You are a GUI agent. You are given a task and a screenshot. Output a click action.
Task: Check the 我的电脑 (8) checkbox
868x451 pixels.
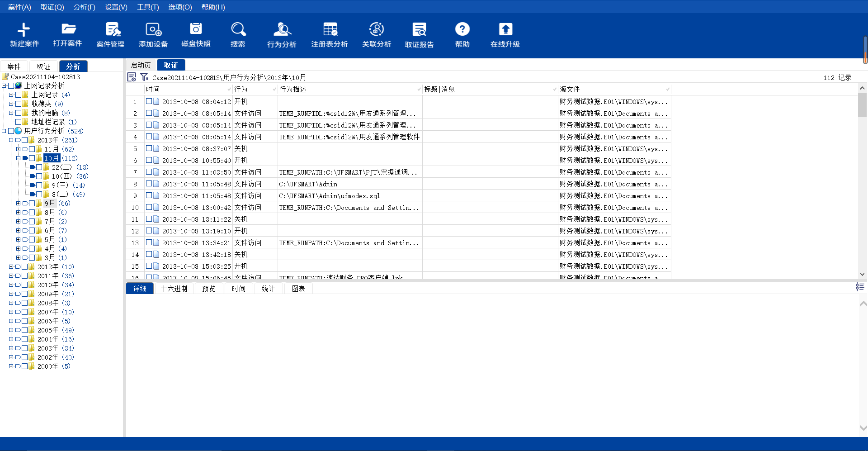pos(19,113)
